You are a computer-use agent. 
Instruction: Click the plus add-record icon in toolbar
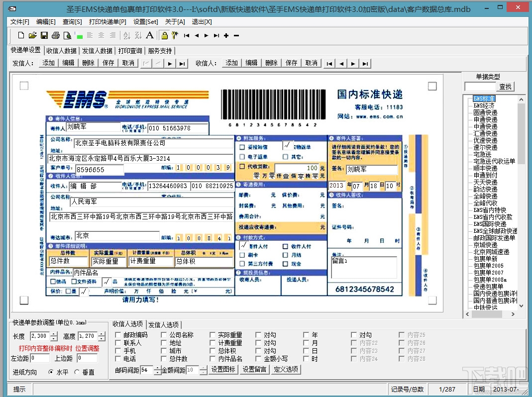226,35
